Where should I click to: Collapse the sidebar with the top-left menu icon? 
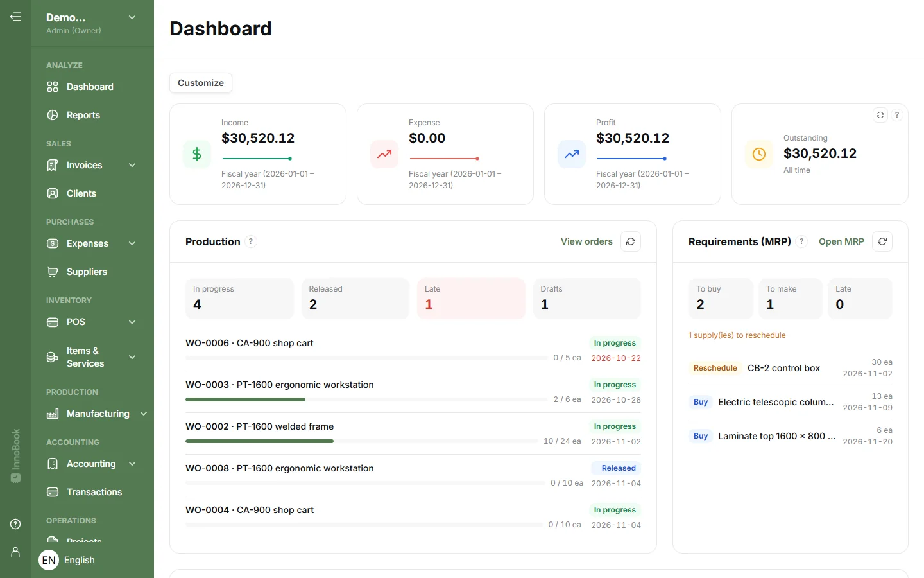15,17
